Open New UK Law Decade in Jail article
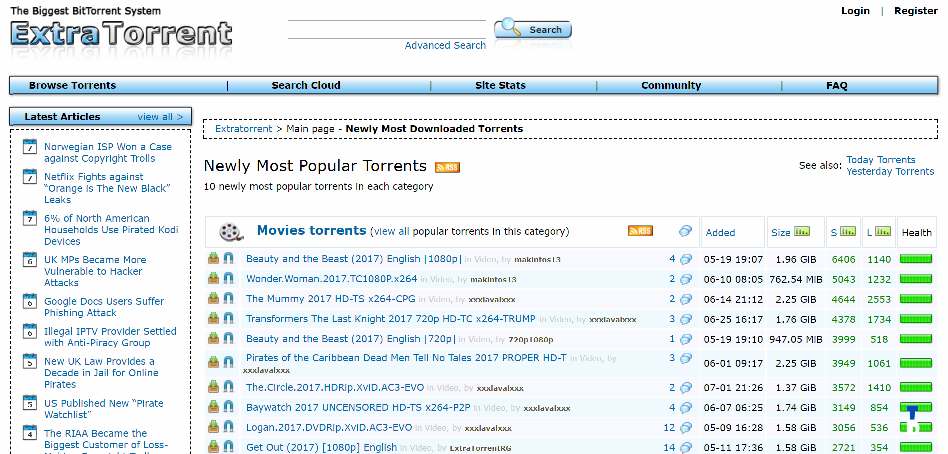This screenshot has height=454, width=948. point(101,372)
